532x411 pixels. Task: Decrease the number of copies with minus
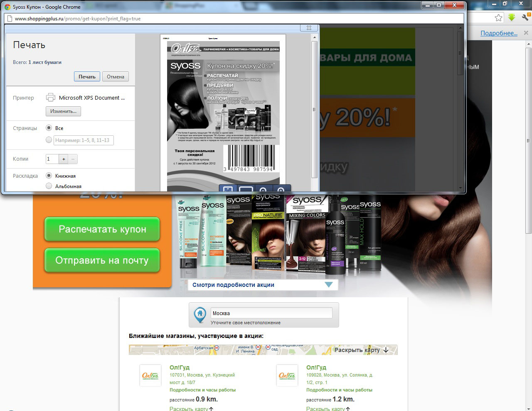pyautogui.click(x=73, y=159)
